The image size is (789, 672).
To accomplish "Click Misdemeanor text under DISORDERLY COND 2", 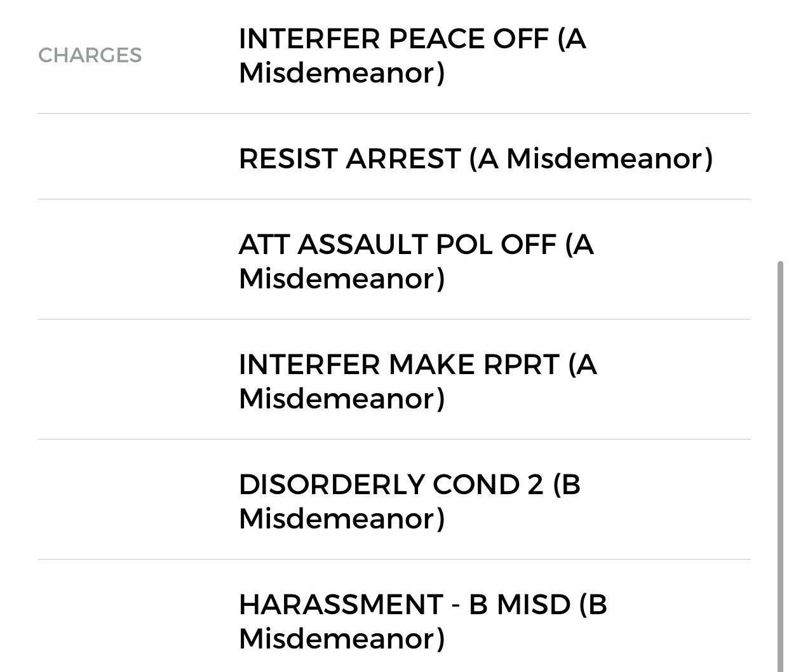I will pos(341,519).
